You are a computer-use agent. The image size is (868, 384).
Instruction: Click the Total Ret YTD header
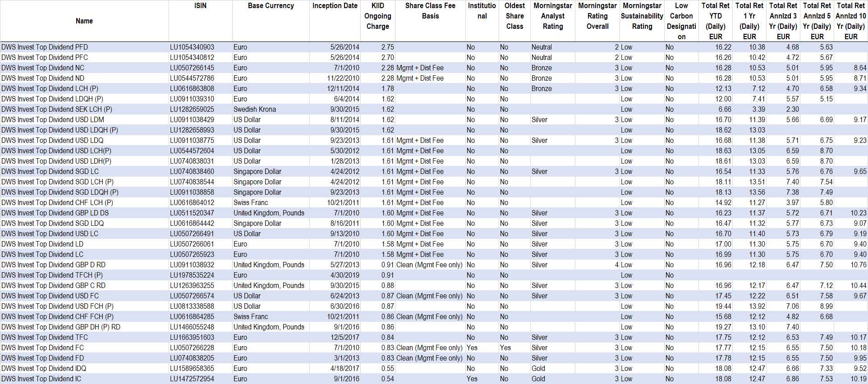coord(715,21)
